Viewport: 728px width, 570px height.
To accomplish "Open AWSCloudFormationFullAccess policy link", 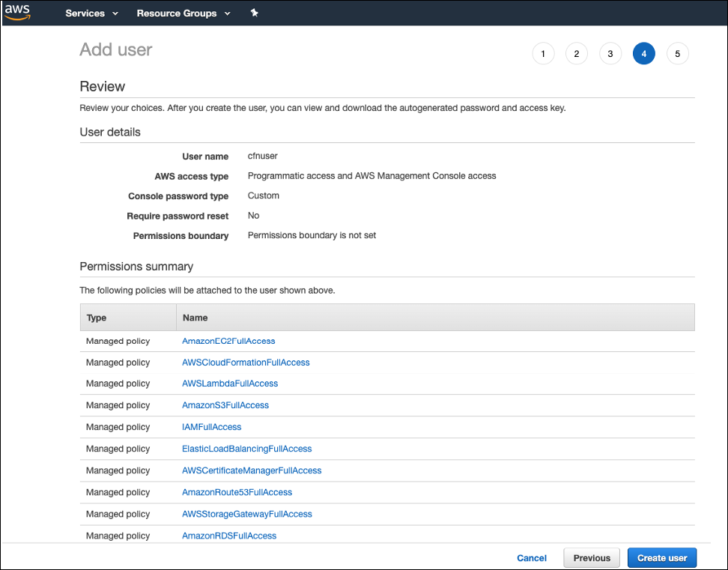I will click(246, 362).
